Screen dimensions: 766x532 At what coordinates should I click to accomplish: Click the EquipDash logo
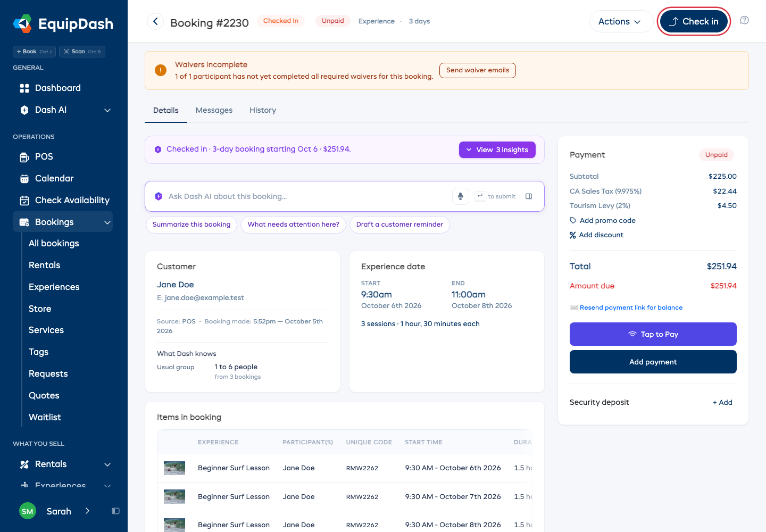pos(63,23)
